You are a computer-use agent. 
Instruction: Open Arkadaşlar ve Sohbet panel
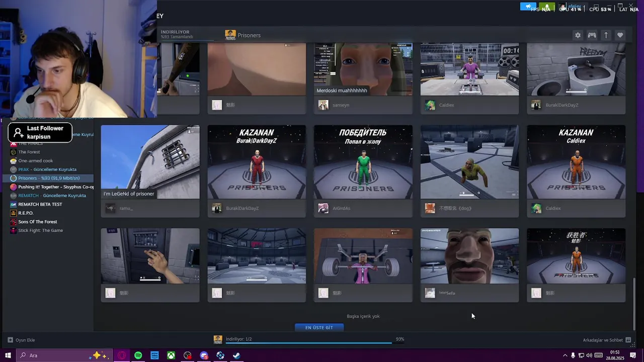603,340
